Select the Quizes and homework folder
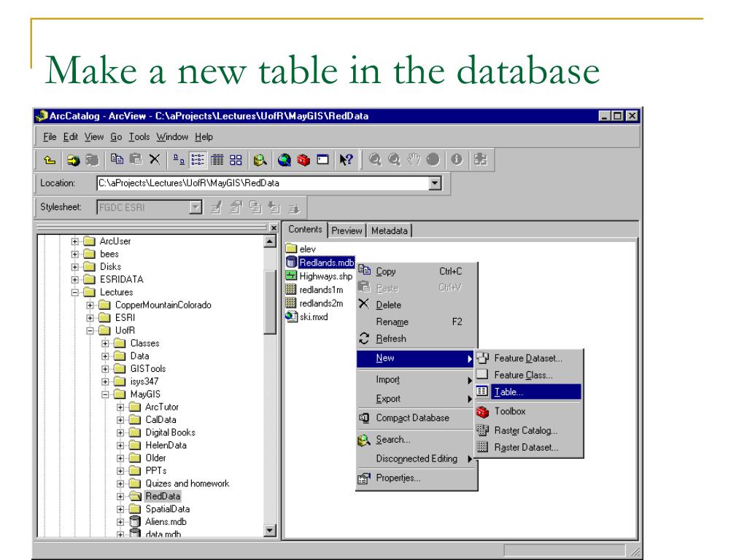This screenshot has height=560, width=747. [x=187, y=484]
